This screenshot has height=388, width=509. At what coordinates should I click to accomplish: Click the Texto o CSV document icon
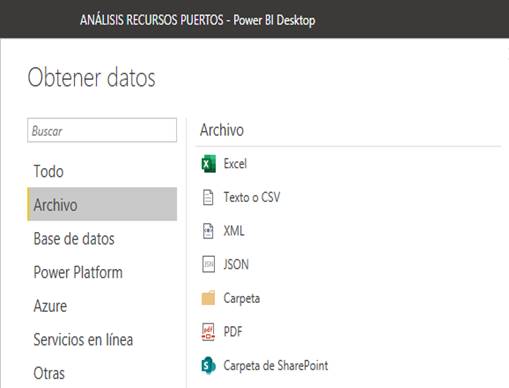point(208,197)
